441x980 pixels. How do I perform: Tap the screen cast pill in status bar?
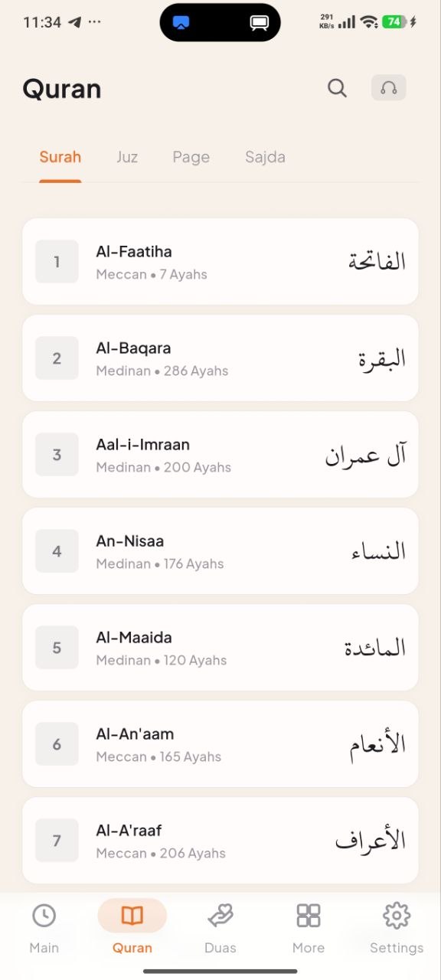220,22
